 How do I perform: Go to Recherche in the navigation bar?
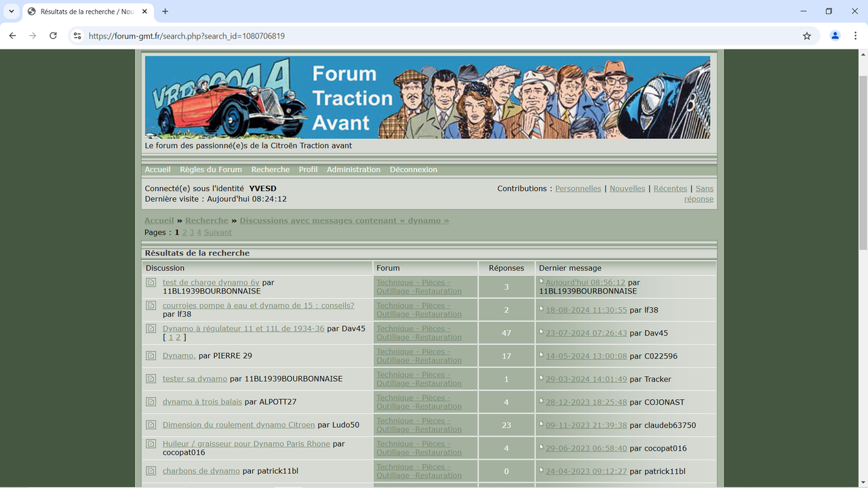click(271, 169)
